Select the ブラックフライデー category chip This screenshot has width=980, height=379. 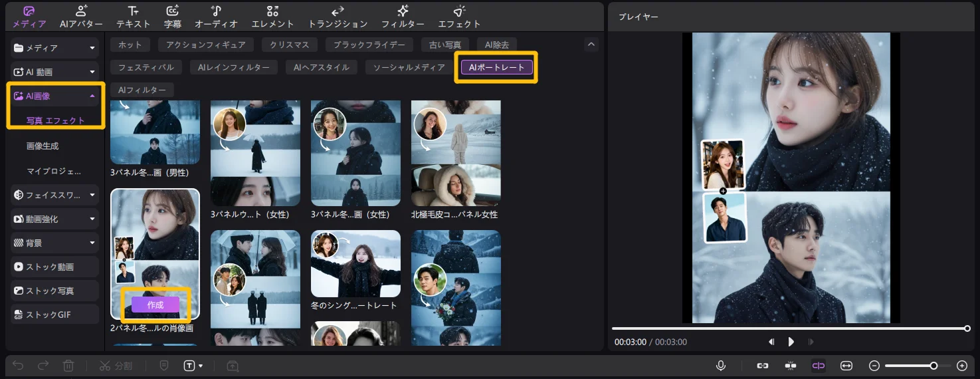pyautogui.click(x=369, y=45)
